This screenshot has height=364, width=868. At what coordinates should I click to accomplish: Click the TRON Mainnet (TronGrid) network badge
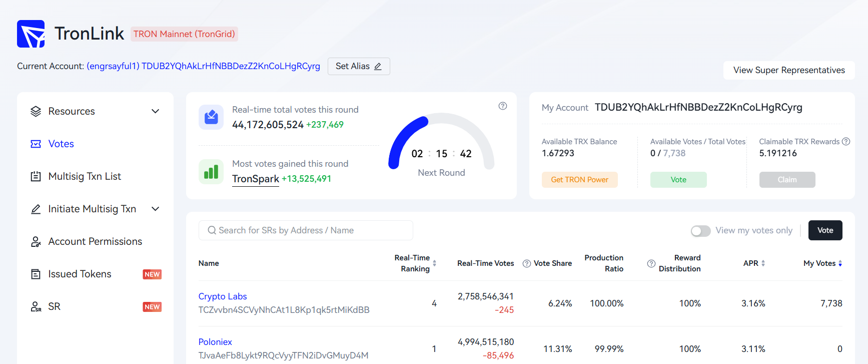point(184,34)
